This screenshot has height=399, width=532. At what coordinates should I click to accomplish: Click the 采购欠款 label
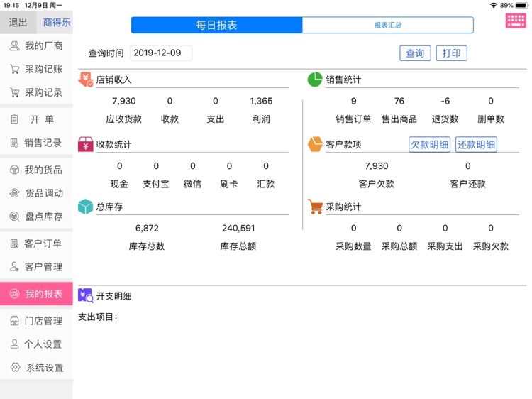(x=491, y=246)
